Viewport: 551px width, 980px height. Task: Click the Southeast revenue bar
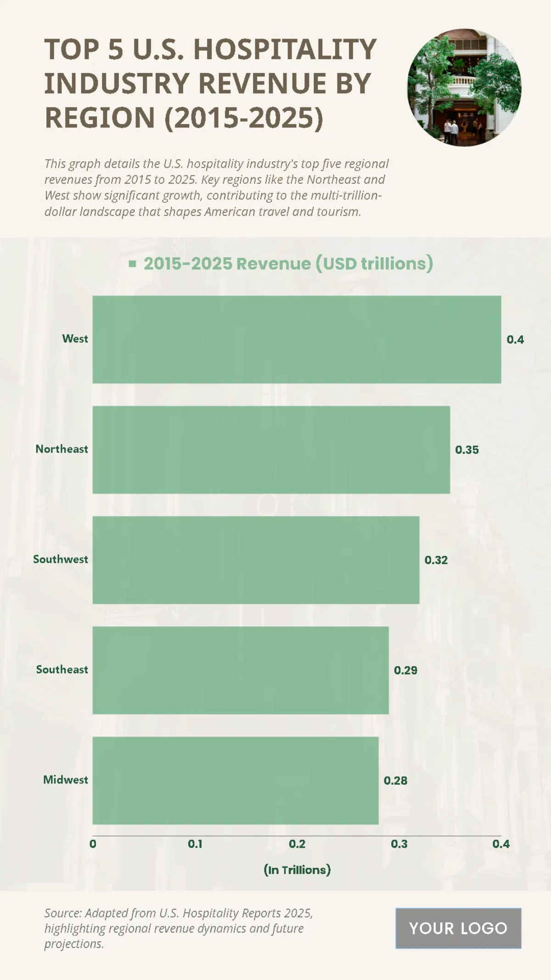(241, 670)
